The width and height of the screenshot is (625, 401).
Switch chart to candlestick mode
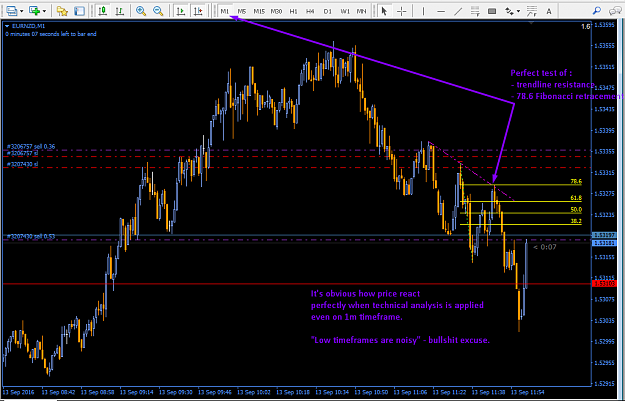point(102,11)
